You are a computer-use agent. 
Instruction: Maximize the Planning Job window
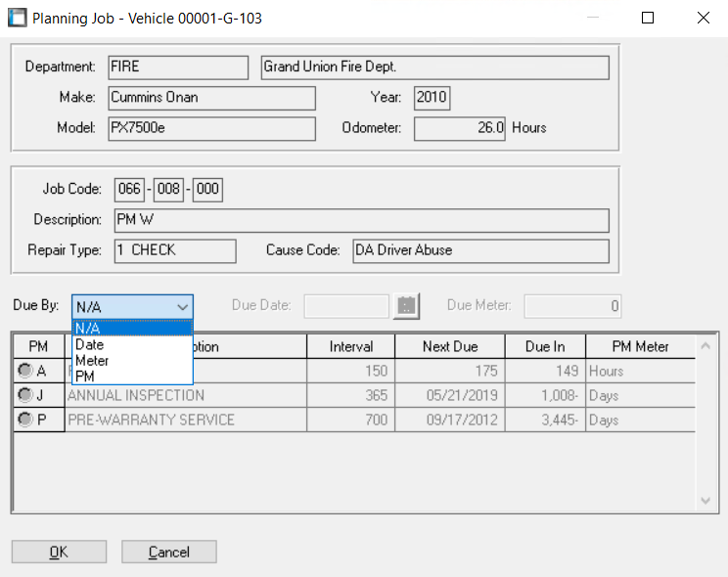tap(648, 18)
